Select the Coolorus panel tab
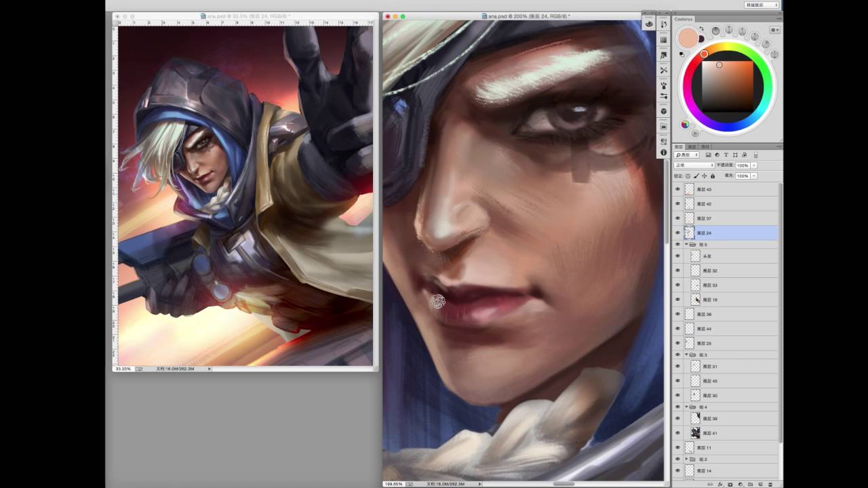Screen dimensions: 868x488 click(684, 19)
